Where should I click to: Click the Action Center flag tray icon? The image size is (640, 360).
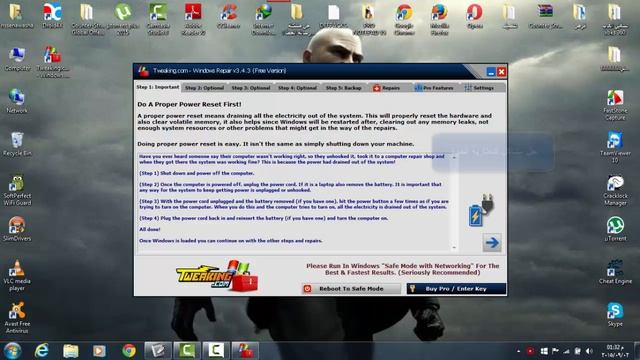[555, 351]
